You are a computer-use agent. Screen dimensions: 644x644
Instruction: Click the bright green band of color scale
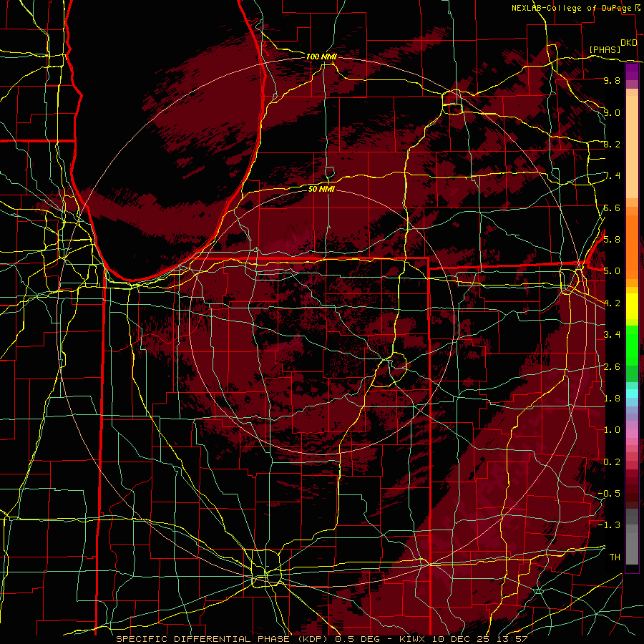point(632,346)
